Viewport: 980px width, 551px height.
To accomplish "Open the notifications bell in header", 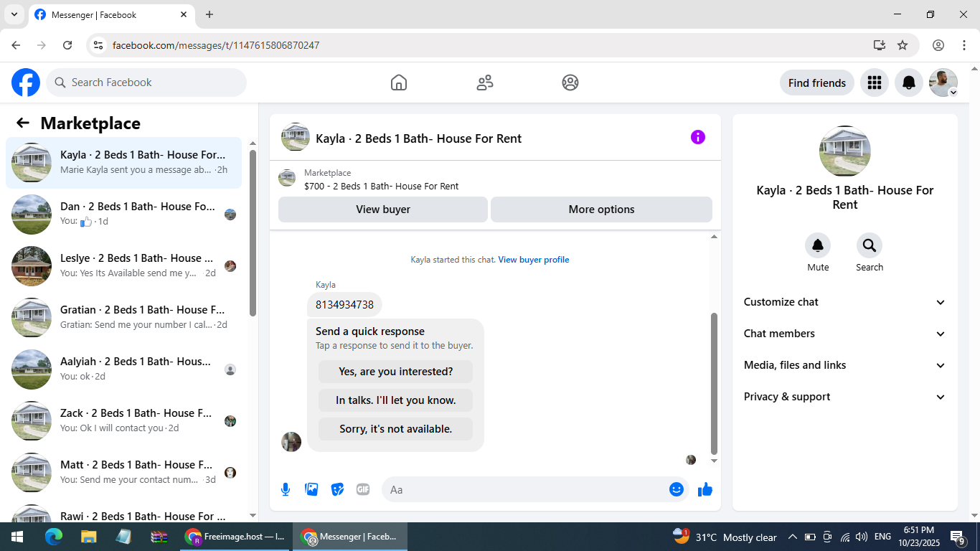I will click(908, 83).
